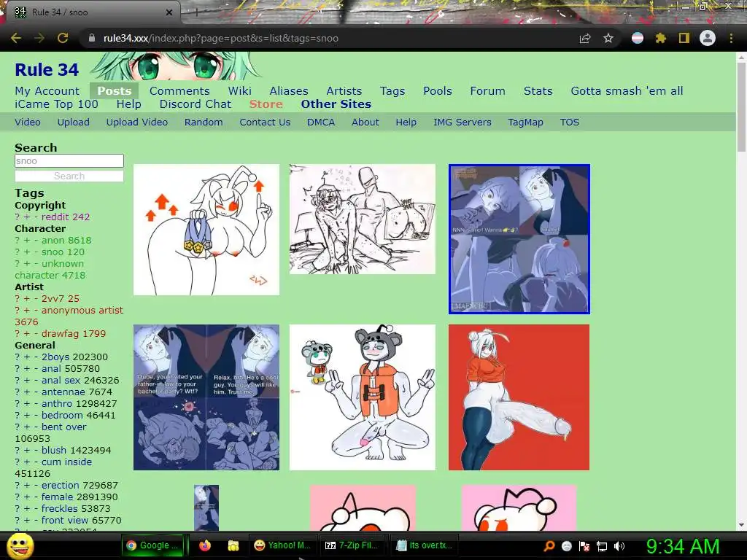Click the 'Gotta smash 'em all' link
Image resolution: width=747 pixels, height=560 pixels.
coord(627,90)
